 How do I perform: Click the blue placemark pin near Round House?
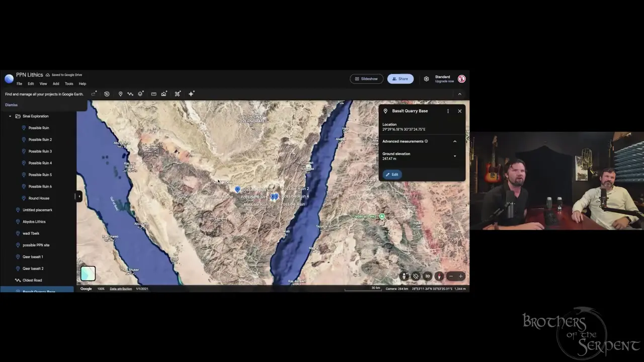click(237, 189)
